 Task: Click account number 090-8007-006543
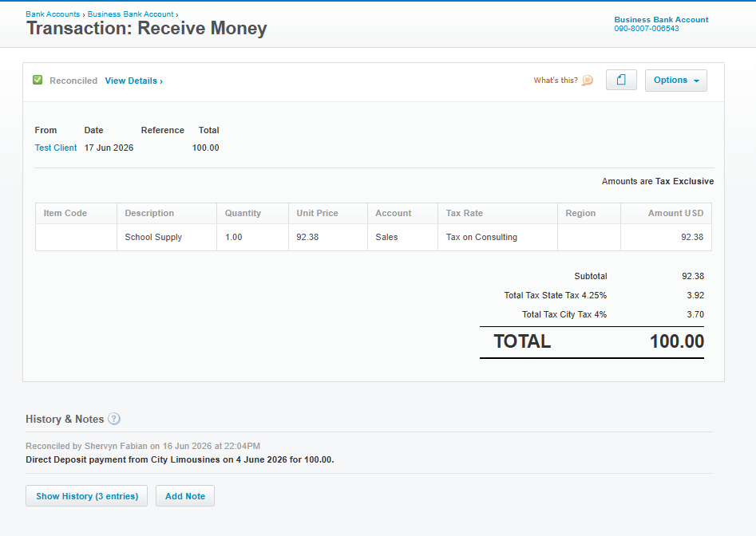tap(646, 29)
